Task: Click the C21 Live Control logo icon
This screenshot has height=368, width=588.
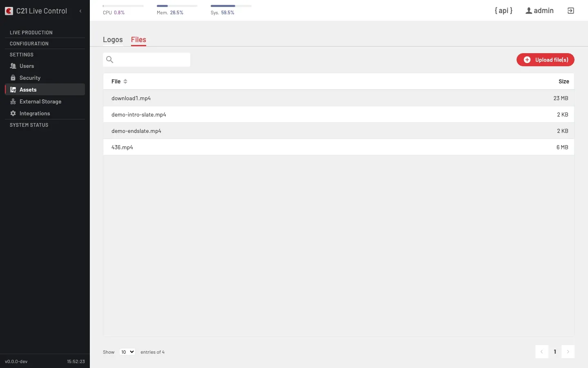Action: (x=9, y=11)
